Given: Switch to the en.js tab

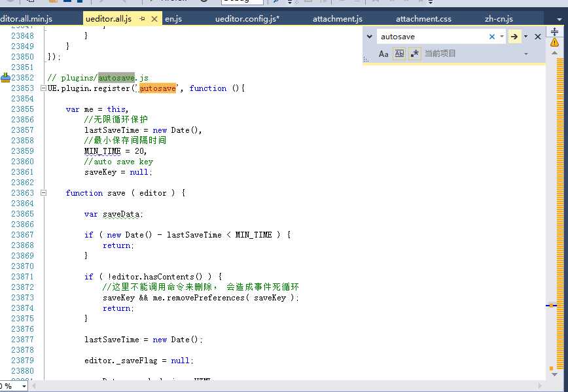Looking at the screenshot, I should pos(173,19).
